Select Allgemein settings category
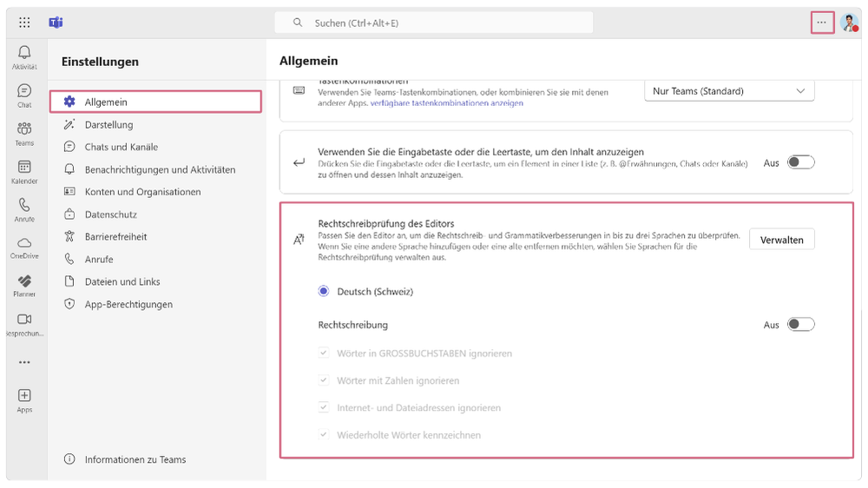 click(x=155, y=102)
